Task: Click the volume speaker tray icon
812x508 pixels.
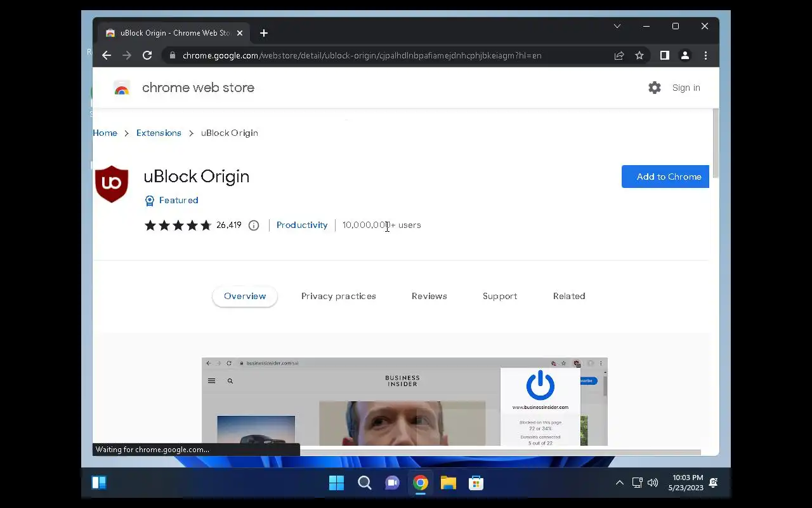Action: tap(653, 483)
